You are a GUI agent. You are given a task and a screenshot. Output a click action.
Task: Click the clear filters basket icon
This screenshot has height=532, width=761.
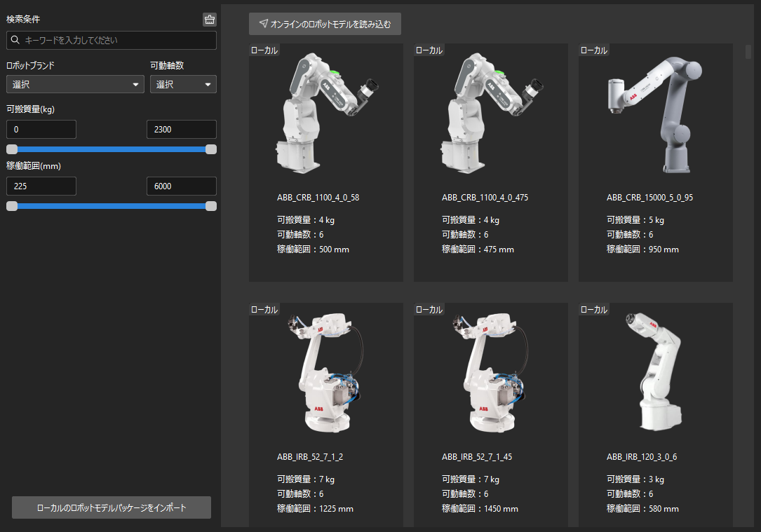[x=210, y=20]
